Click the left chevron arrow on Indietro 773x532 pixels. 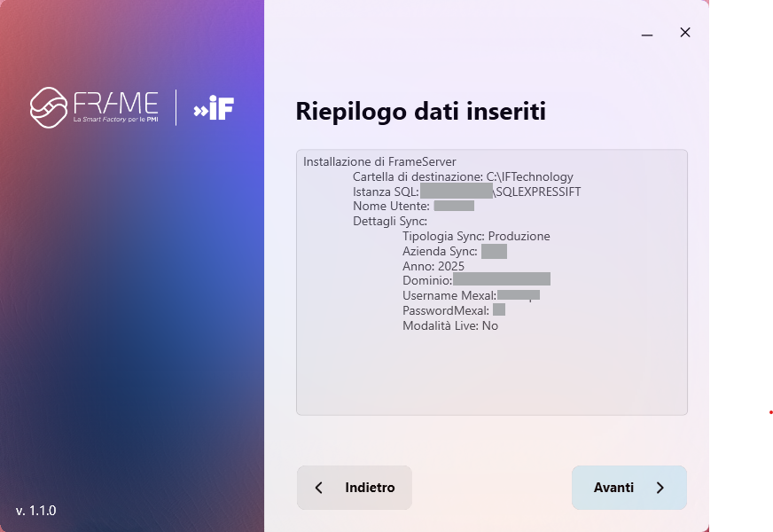coord(319,488)
